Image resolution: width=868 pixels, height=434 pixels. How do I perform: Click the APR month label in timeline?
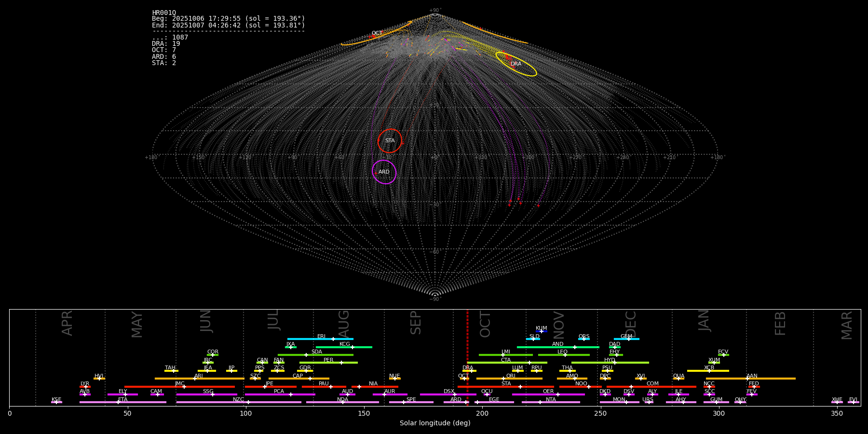point(67,323)
